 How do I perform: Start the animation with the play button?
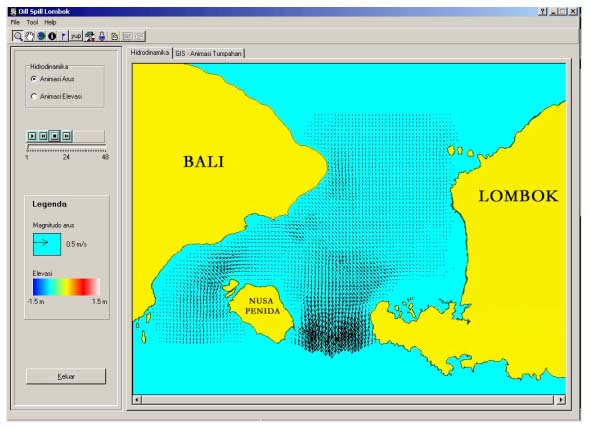(32, 136)
